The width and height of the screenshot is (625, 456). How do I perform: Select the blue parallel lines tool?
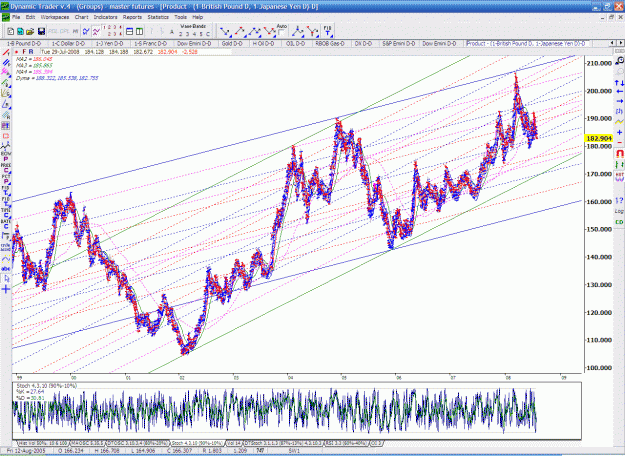[6, 63]
